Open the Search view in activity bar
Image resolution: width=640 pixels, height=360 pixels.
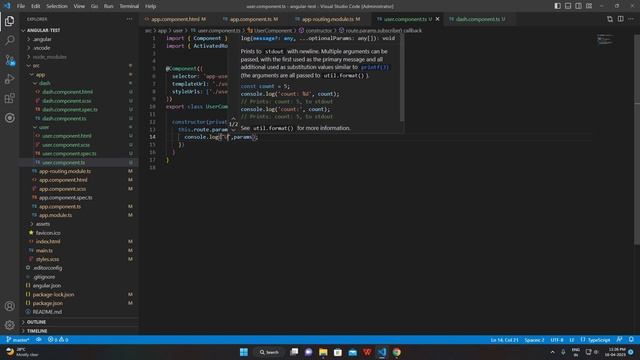[x=9, y=40]
